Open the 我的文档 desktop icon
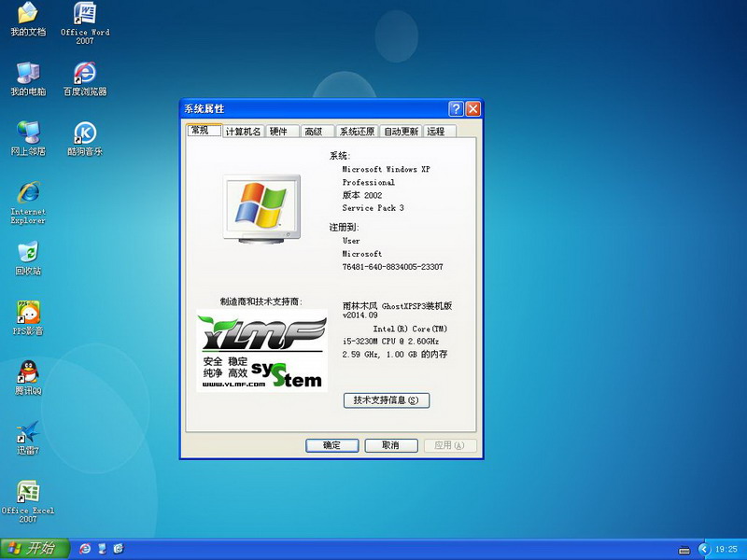The height and width of the screenshot is (560, 747). (28, 19)
